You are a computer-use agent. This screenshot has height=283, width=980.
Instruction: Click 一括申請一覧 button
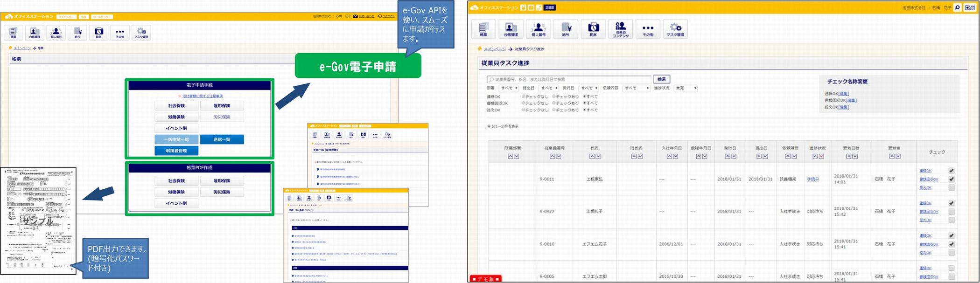pyautogui.click(x=176, y=139)
